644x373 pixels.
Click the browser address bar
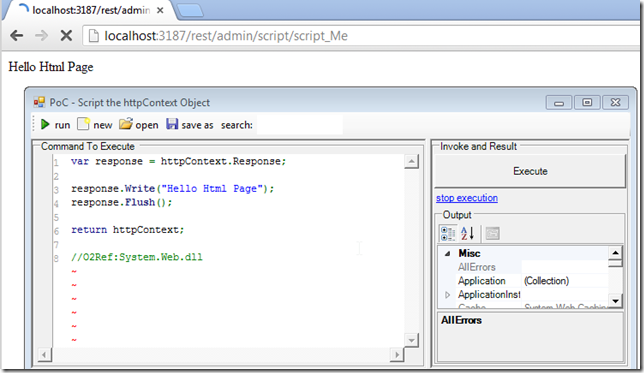click(361, 36)
